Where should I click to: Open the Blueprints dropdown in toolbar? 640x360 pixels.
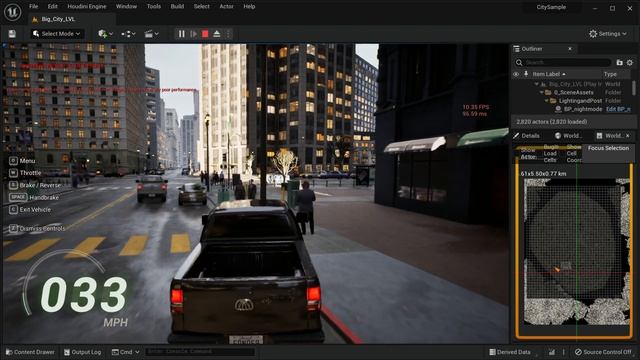pyautogui.click(x=128, y=34)
